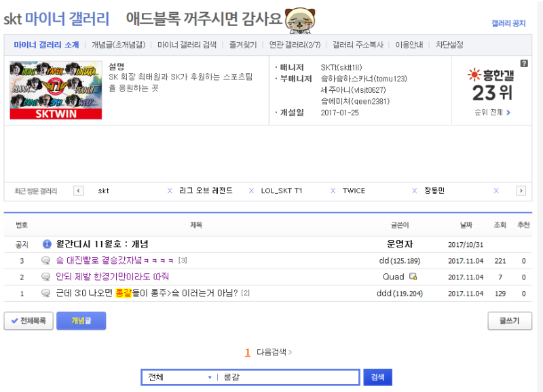This screenshot has width=543, height=392.
Task: Click the blue 개념글 button
Action: (81, 321)
